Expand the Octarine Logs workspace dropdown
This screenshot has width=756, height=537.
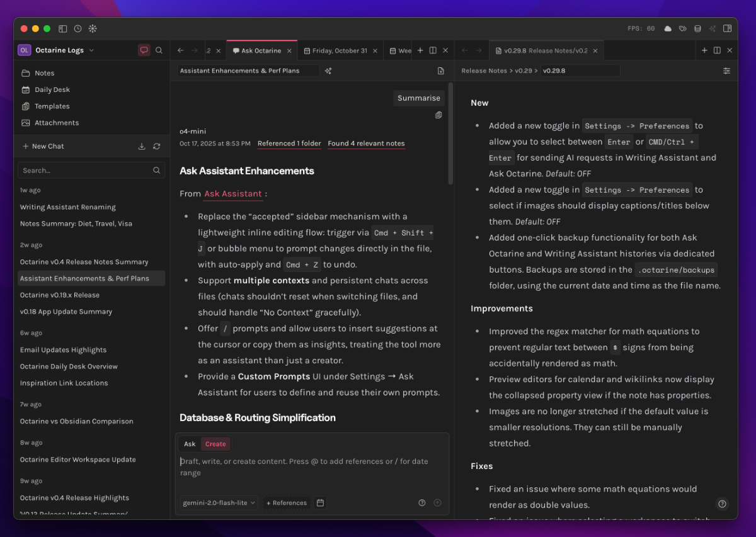coord(91,50)
